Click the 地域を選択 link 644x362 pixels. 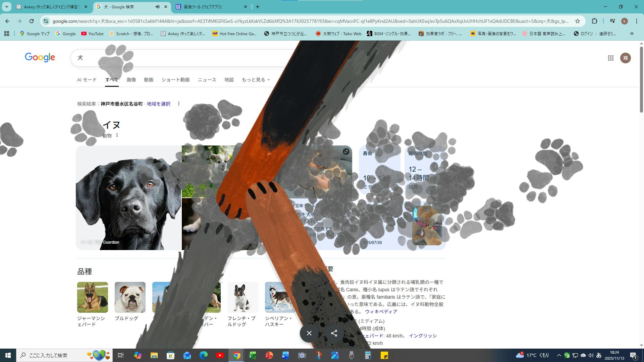[x=158, y=104]
